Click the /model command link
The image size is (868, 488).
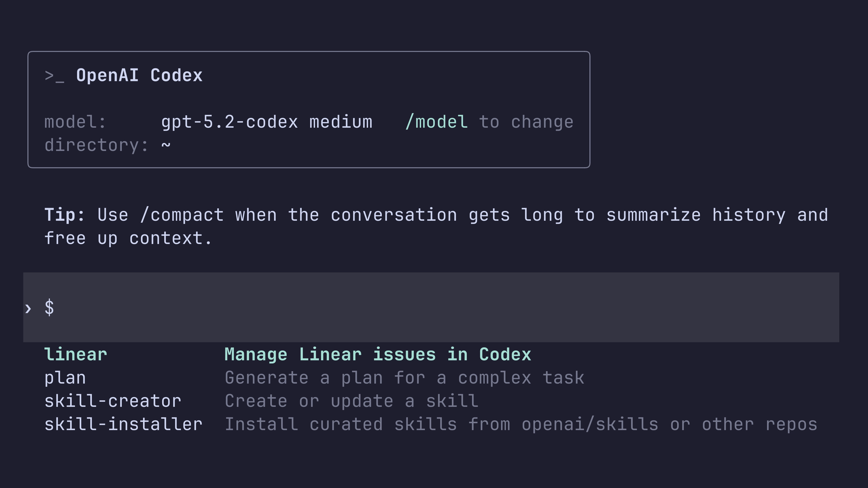pos(437,122)
